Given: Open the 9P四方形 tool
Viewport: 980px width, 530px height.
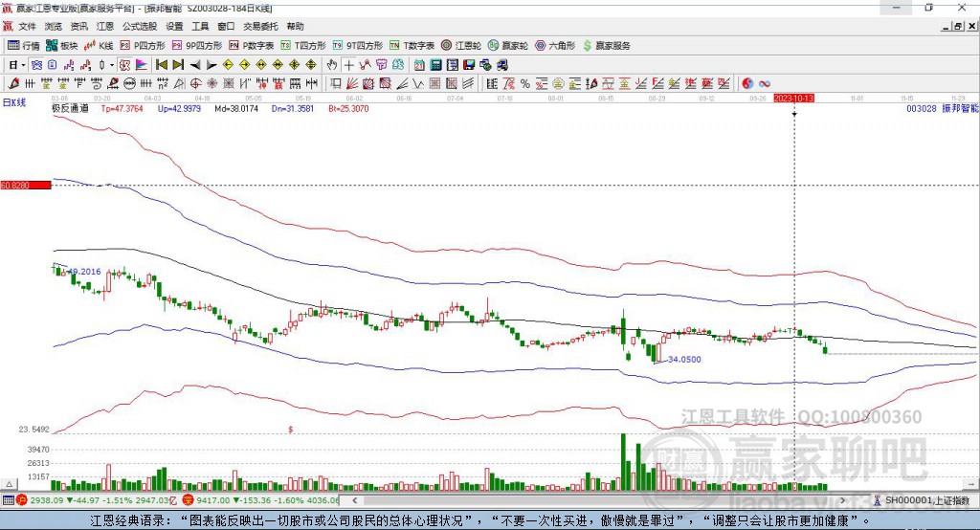Looking at the screenshot, I should pyautogui.click(x=196, y=46).
